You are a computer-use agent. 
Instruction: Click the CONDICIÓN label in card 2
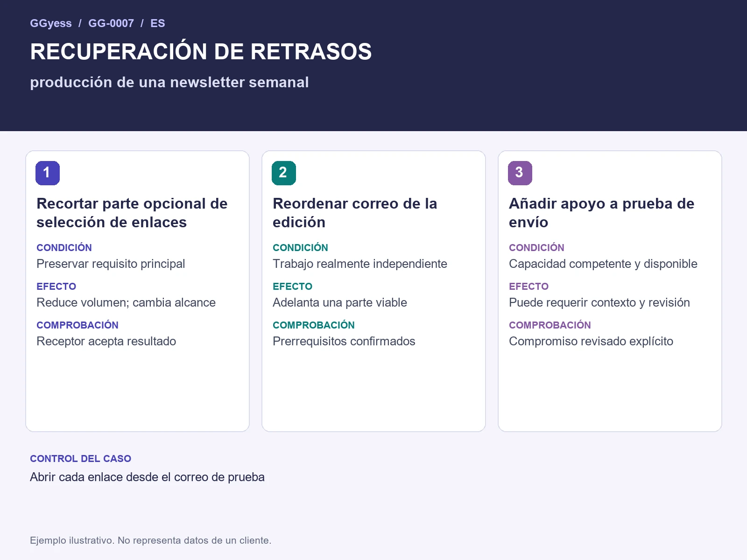(300, 248)
